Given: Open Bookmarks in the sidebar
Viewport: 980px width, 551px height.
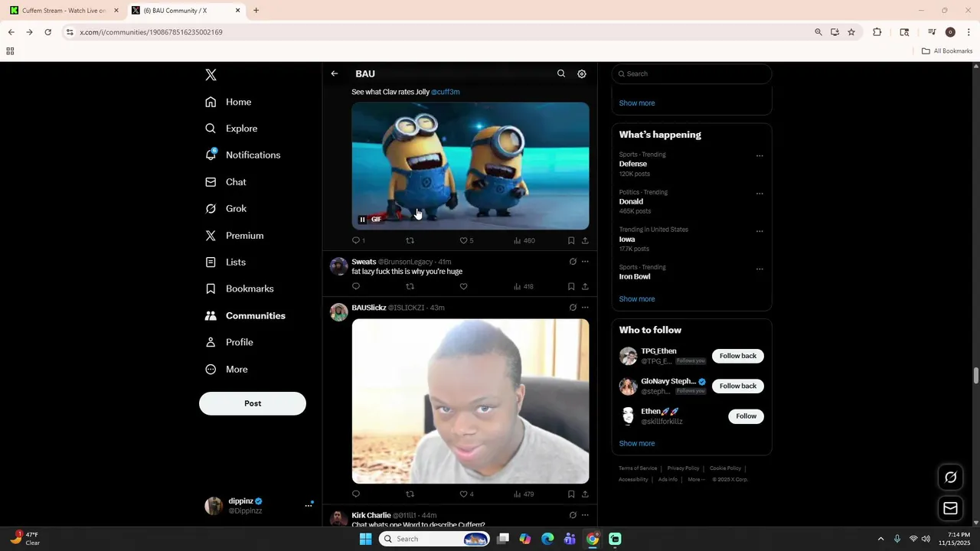Looking at the screenshot, I should [x=240, y=289].
